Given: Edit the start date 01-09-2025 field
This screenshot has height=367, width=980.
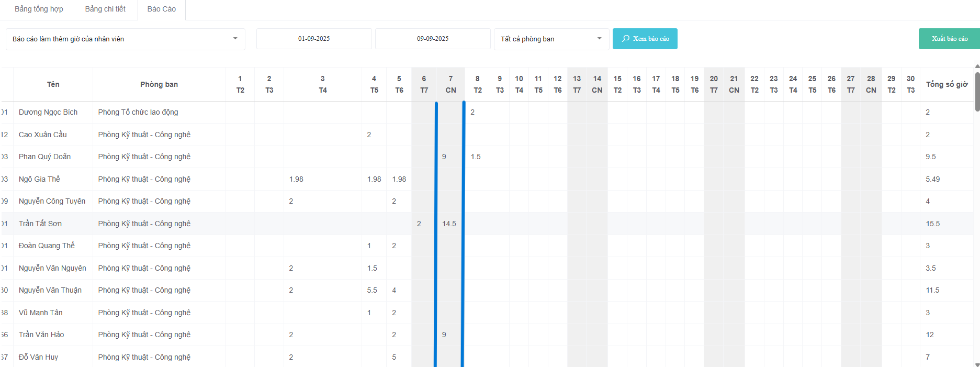Looking at the screenshot, I should pyautogui.click(x=314, y=39).
